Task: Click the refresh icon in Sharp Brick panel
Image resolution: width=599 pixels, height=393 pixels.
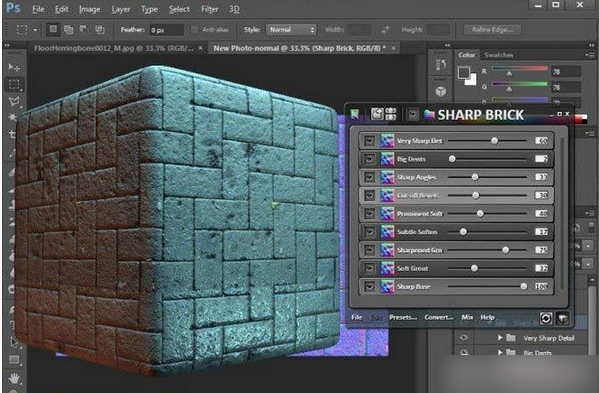Action: point(546,318)
